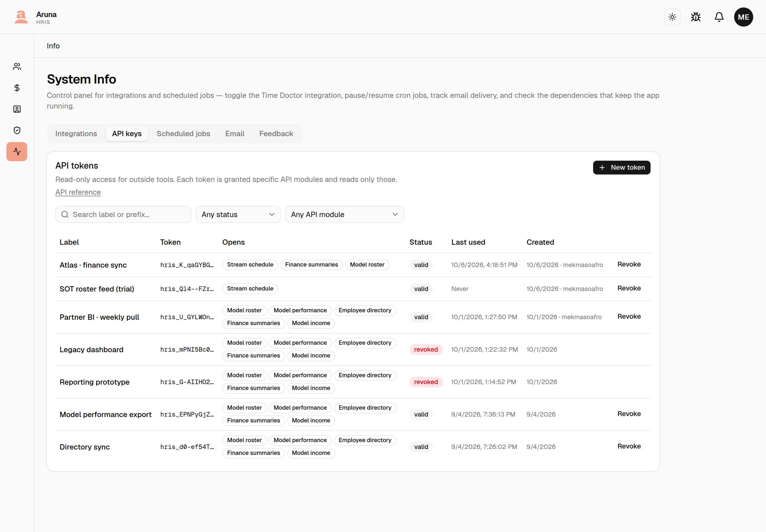This screenshot has height=532, width=766.
Task: Click the Stream schedule chip in SOT roster row
Action: (250, 289)
